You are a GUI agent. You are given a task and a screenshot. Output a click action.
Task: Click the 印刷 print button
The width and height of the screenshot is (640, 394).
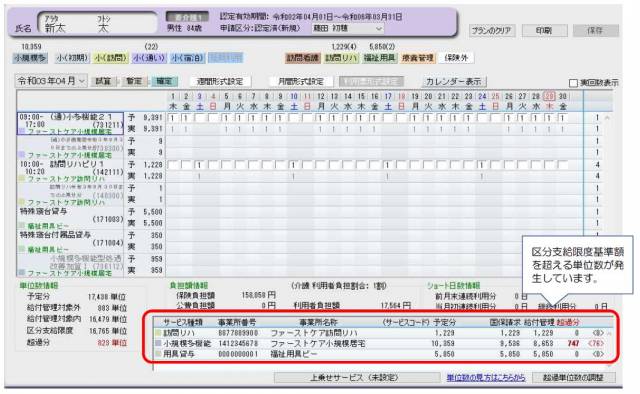(544, 31)
